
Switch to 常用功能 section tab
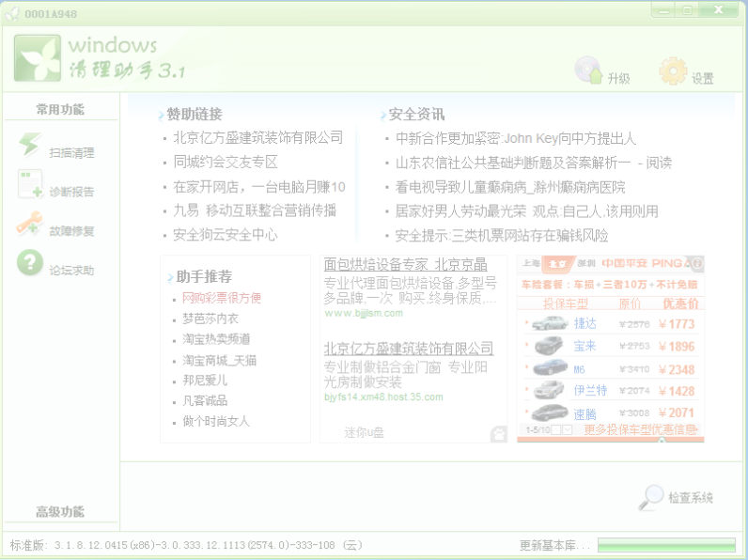[60, 109]
